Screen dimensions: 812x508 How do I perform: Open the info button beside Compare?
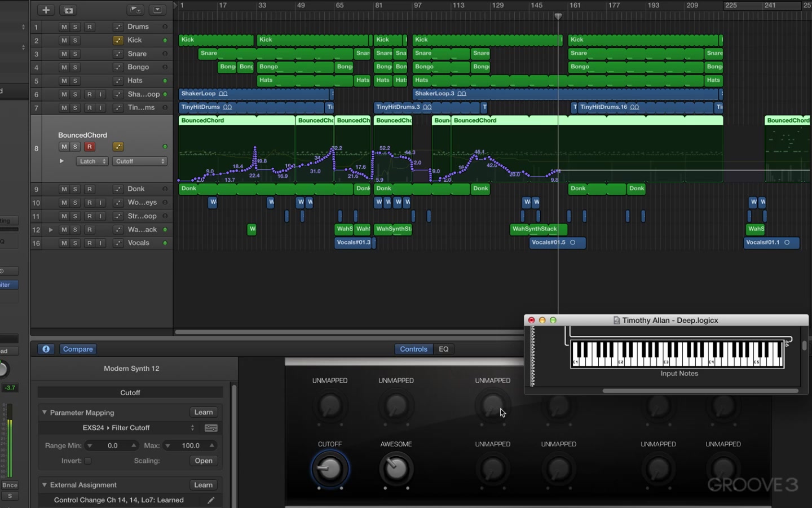point(46,349)
